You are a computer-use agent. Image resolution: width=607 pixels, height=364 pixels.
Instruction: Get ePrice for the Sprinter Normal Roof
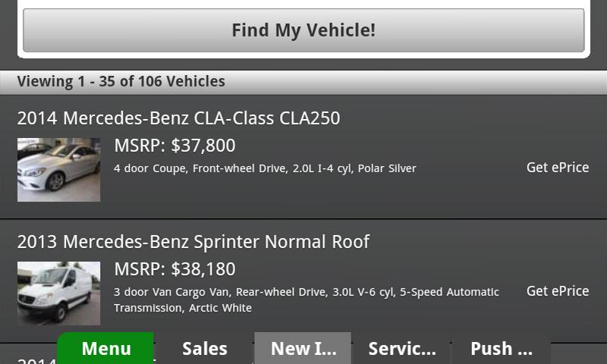(x=557, y=291)
